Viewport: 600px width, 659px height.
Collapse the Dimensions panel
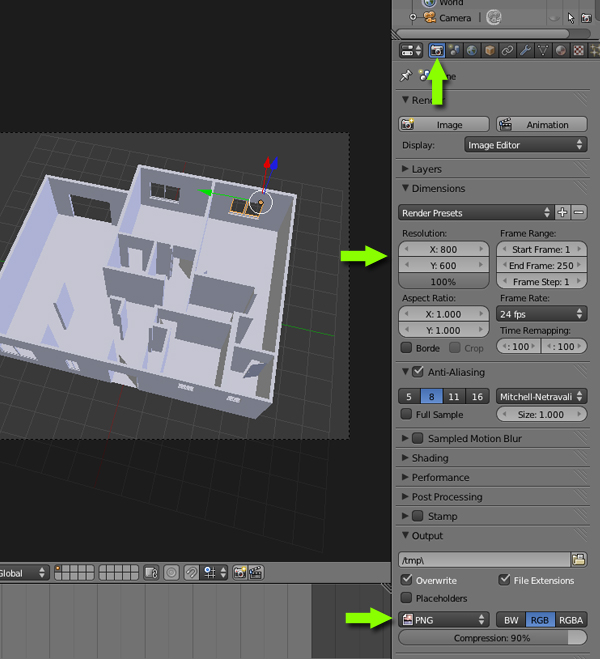pyautogui.click(x=405, y=188)
